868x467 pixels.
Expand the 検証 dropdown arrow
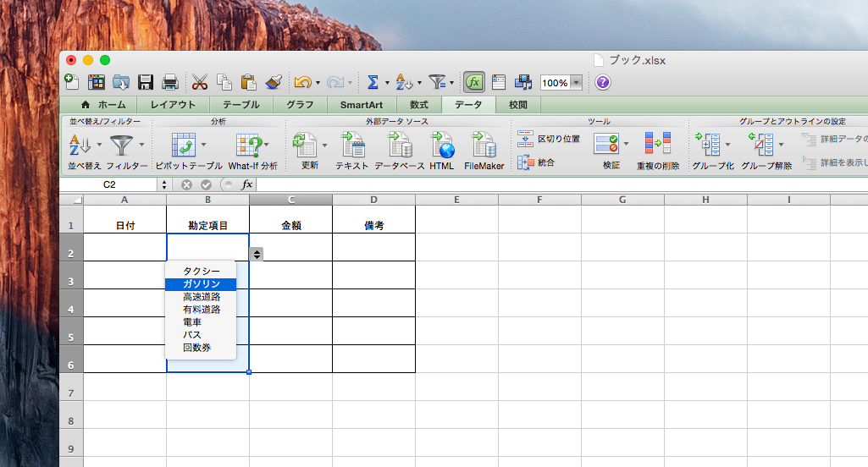click(626, 145)
